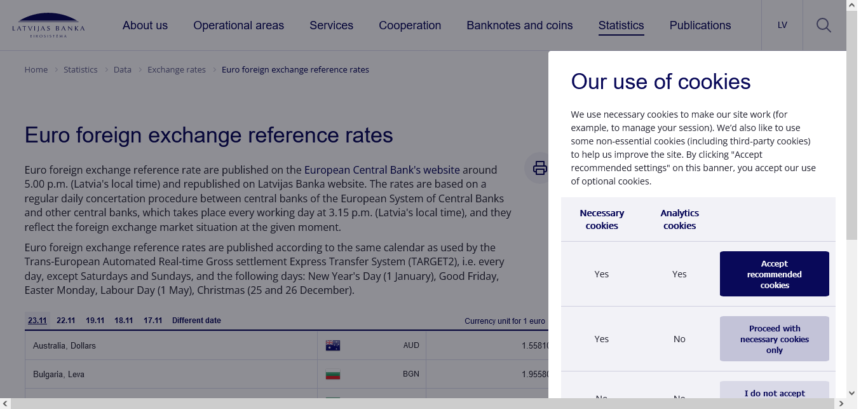The width and height of the screenshot is (868, 409).
Task: Select the 19.11 date tab
Action: [x=95, y=321]
